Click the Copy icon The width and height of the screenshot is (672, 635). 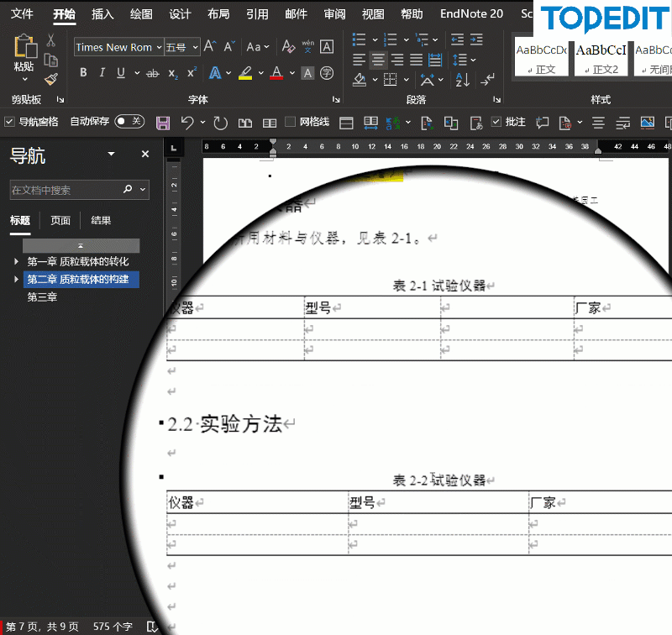[51, 60]
